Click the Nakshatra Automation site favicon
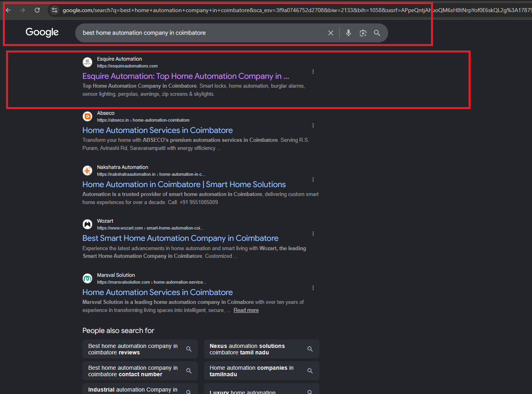 pyautogui.click(x=88, y=171)
